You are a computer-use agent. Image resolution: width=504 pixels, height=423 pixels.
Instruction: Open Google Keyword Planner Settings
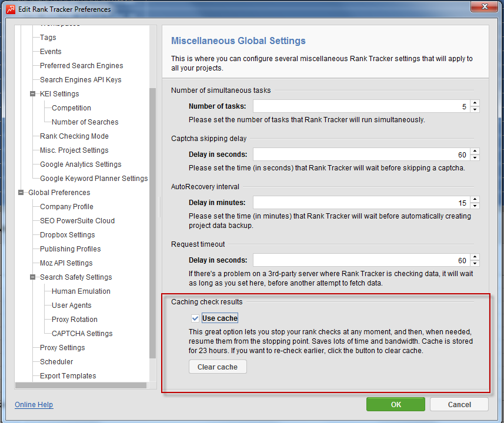pos(94,179)
